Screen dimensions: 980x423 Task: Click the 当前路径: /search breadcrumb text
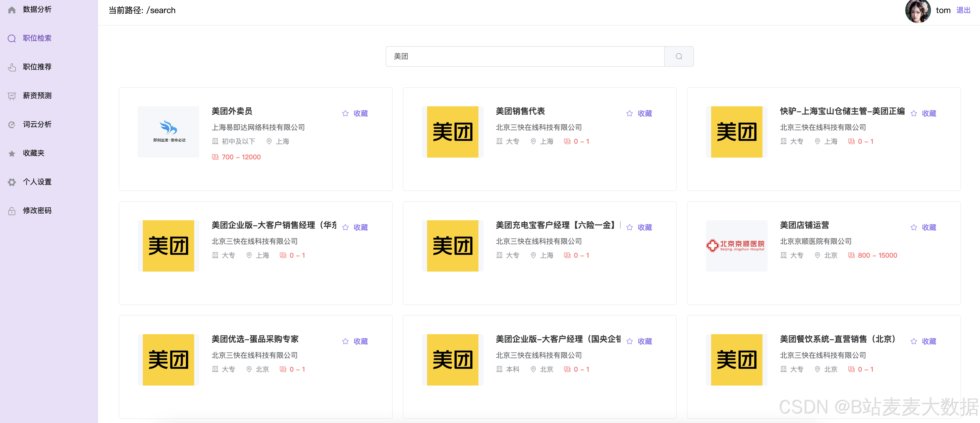click(x=142, y=10)
